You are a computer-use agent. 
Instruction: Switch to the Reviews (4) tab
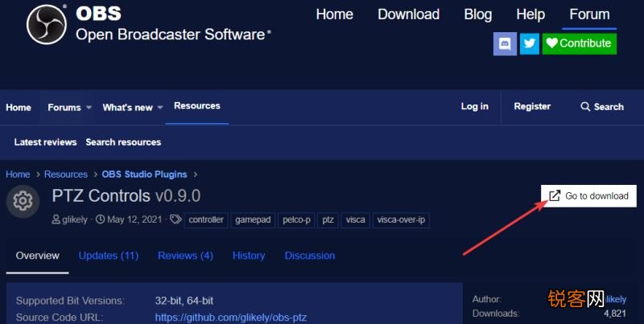pyautogui.click(x=185, y=256)
